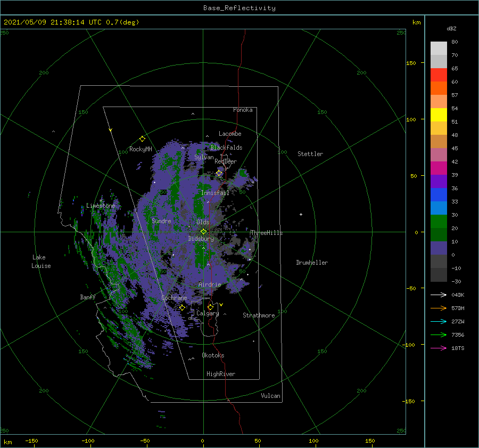Click the Airdrie city label

(x=210, y=284)
